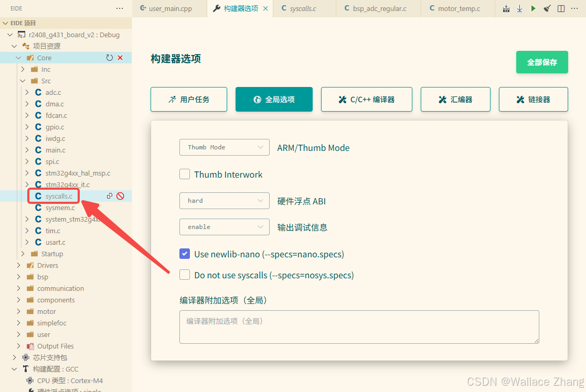Click the C file icon of sysmem.c
The width and height of the screenshot is (586, 392).
pyautogui.click(x=38, y=208)
